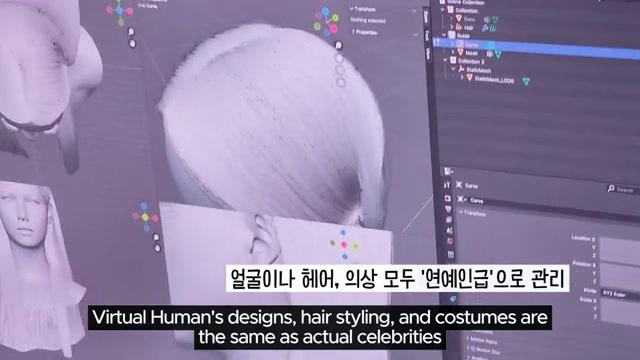Viewport: 640px width, 360px height.
Task: Collapse the Guide collection in the outliner
Action: 444,35
